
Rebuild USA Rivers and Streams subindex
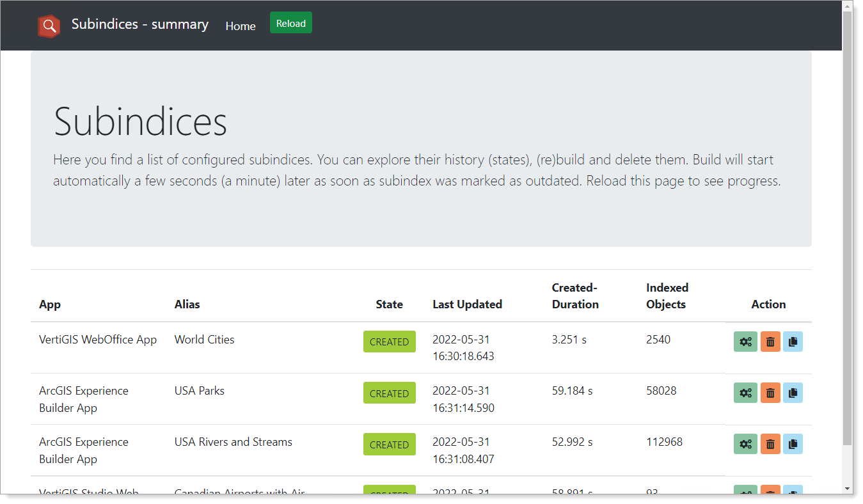pyautogui.click(x=745, y=444)
